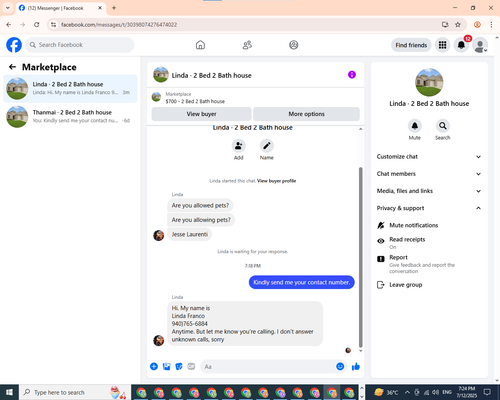Bookmark this tab with the star icon
This screenshot has width=500, height=400.
tap(458, 25)
